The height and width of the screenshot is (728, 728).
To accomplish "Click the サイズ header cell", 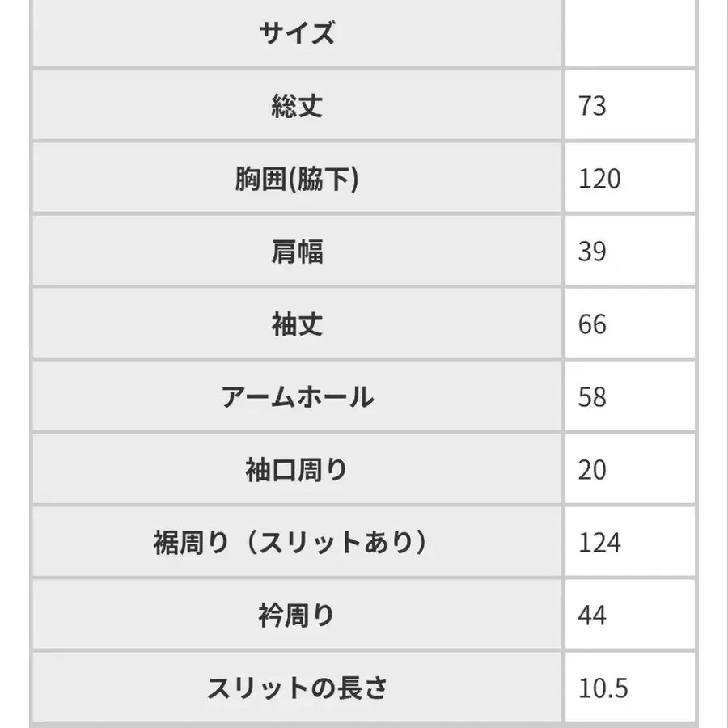I will pos(297,34).
